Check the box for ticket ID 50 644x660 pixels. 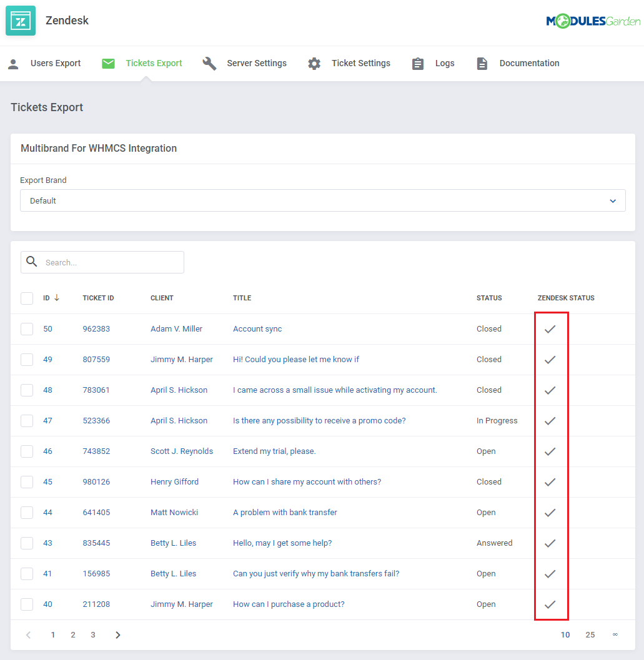pyautogui.click(x=27, y=328)
